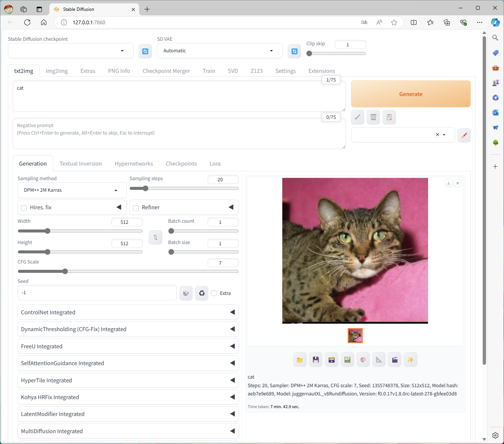This screenshot has height=444, width=504.
Task: Adjust the CFG Scale slider
Action: point(128,271)
